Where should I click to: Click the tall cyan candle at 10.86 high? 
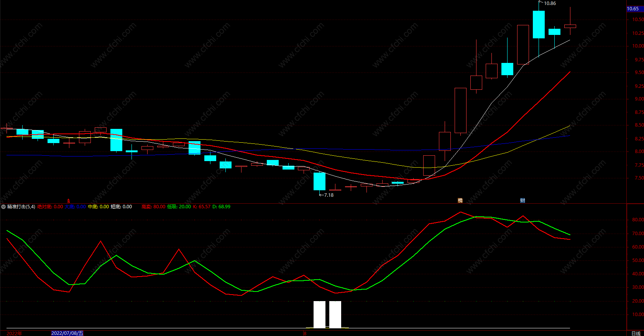click(x=539, y=25)
